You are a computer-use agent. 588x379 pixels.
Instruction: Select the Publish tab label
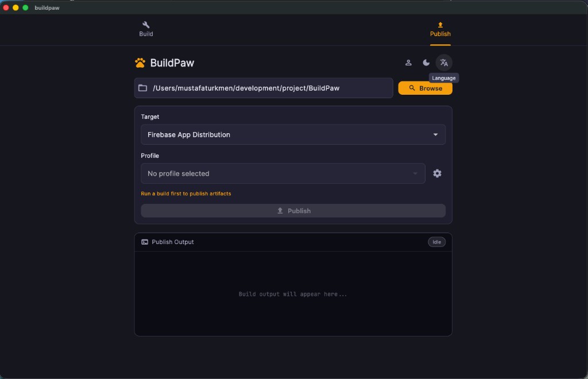(x=440, y=34)
